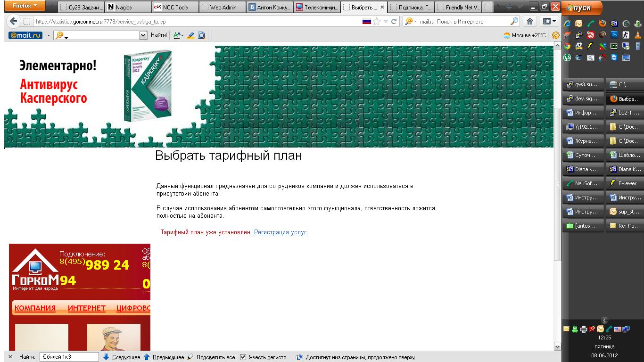Open the Регистрация услуг link
644x362 pixels.
(280, 232)
